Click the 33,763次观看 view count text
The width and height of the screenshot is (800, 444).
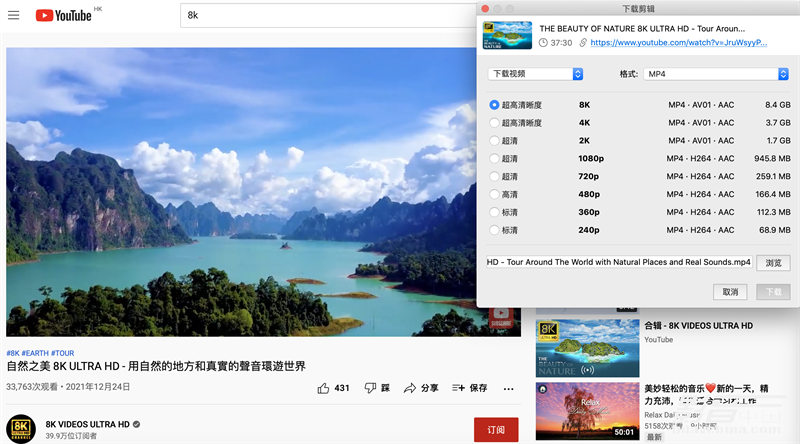coord(32,387)
